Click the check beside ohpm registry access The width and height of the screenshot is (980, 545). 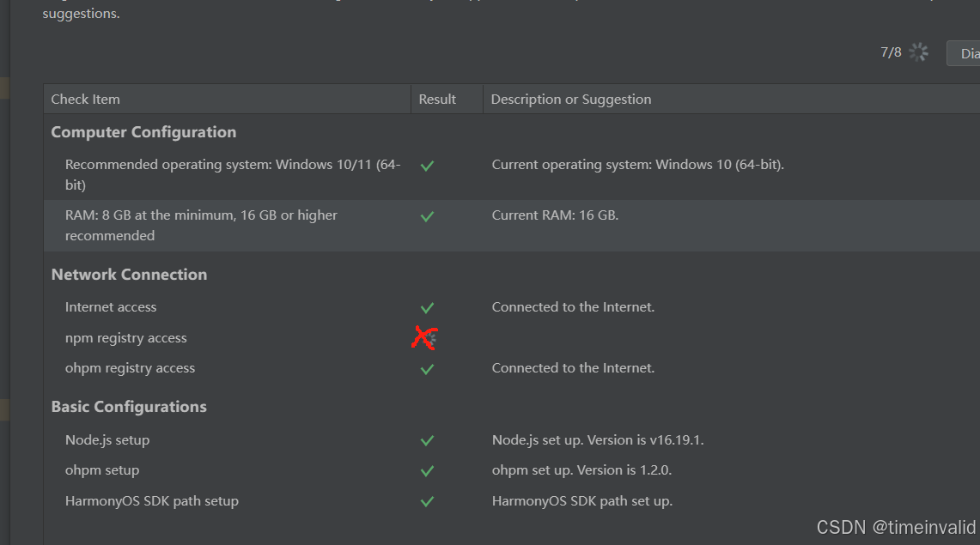pyautogui.click(x=427, y=369)
